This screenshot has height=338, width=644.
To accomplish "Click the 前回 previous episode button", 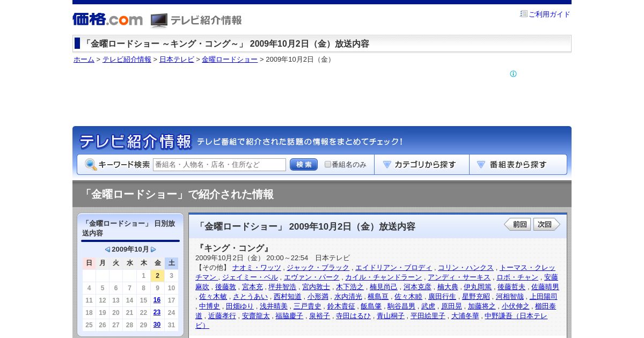I will coord(517,225).
